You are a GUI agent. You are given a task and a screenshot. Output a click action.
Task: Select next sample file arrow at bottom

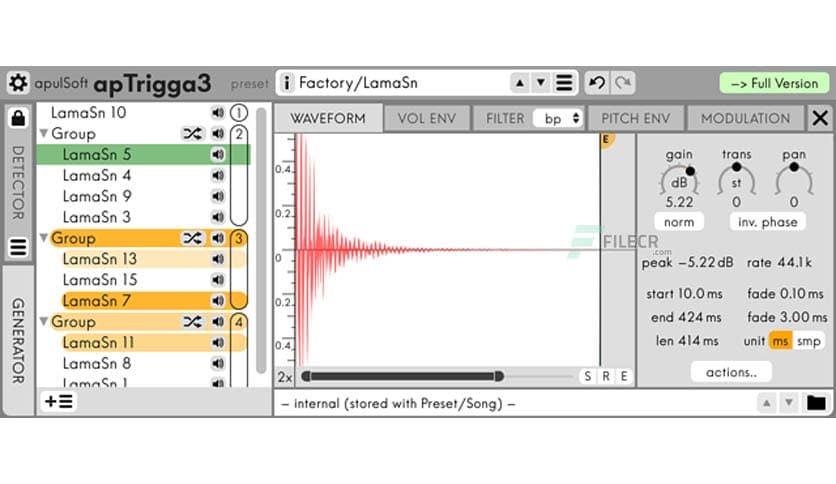click(789, 403)
